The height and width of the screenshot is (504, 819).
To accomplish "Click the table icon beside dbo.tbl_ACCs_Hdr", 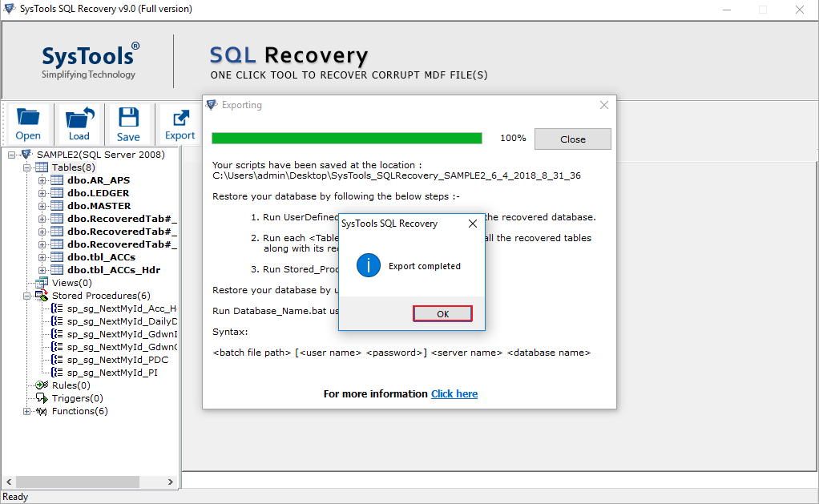I will tap(57, 269).
